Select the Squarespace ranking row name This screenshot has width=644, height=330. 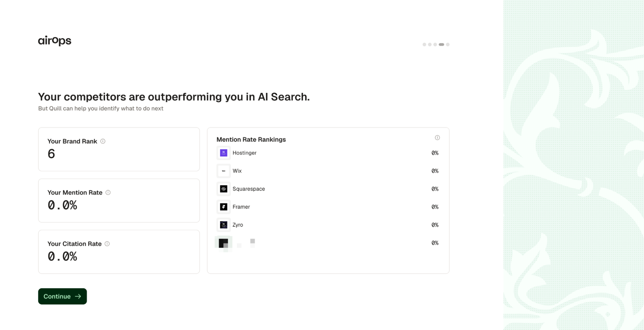(249, 189)
